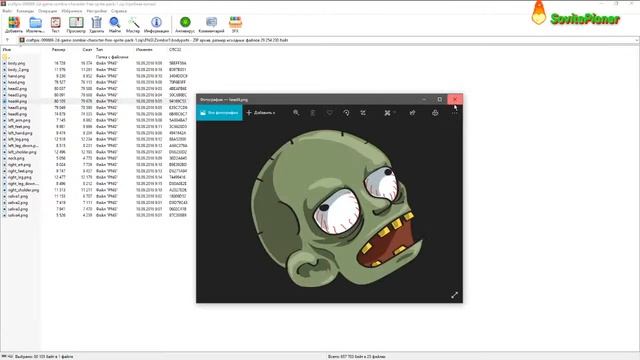Mark the photo as favorite with the heart icon

tap(329, 113)
